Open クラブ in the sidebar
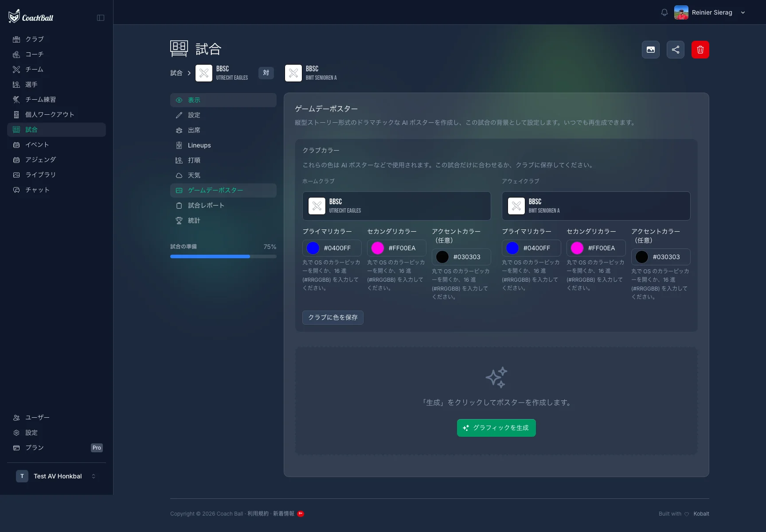The height and width of the screenshot is (532, 766). [x=56, y=39]
